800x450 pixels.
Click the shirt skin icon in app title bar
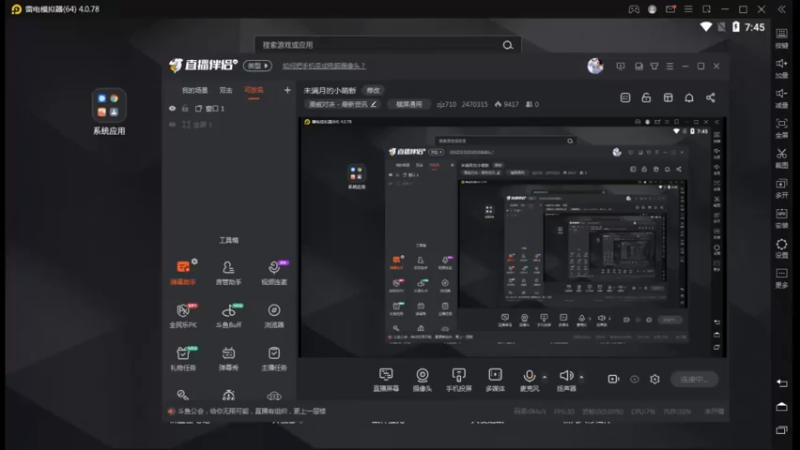654,66
